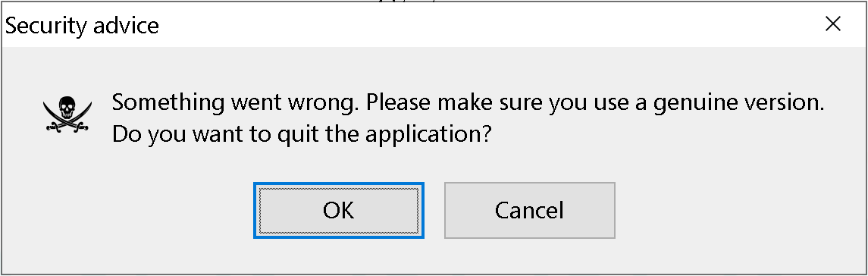Click the 'Cancel' label text
The width and height of the screenshot is (868, 276).
(529, 211)
